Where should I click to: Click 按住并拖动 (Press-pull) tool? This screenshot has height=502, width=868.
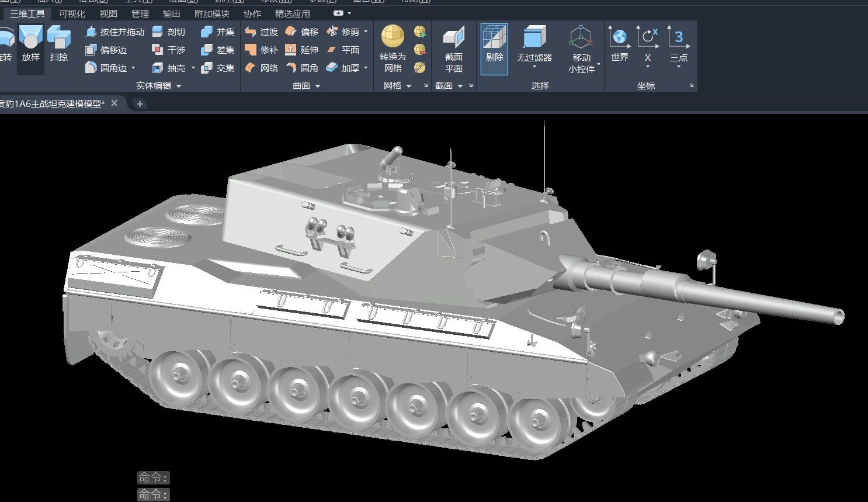[114, 32]
